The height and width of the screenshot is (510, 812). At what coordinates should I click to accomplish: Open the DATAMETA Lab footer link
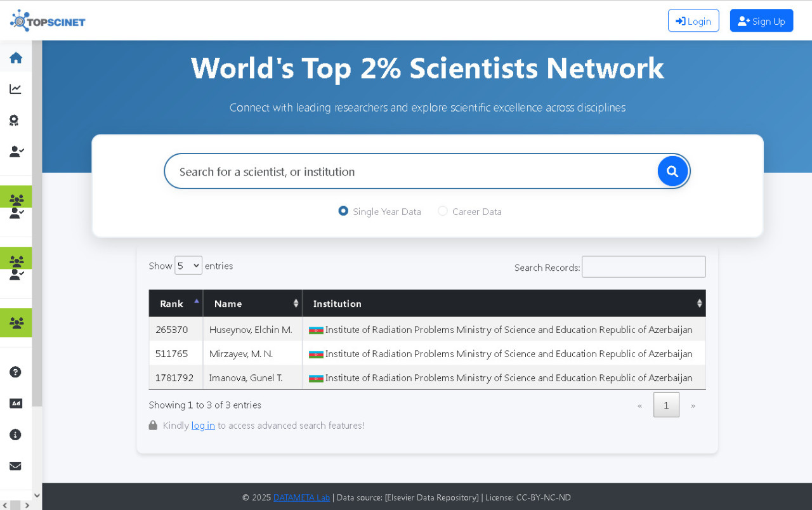tap(301, 498)
